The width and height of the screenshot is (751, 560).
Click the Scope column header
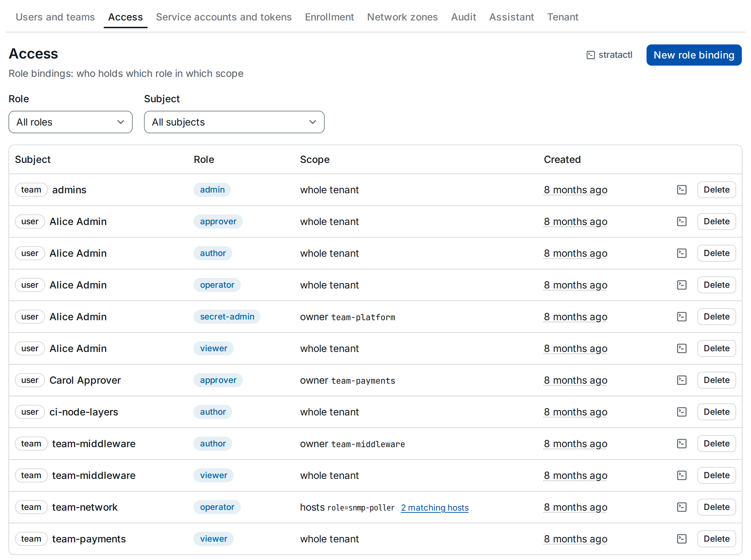point(315,159)
